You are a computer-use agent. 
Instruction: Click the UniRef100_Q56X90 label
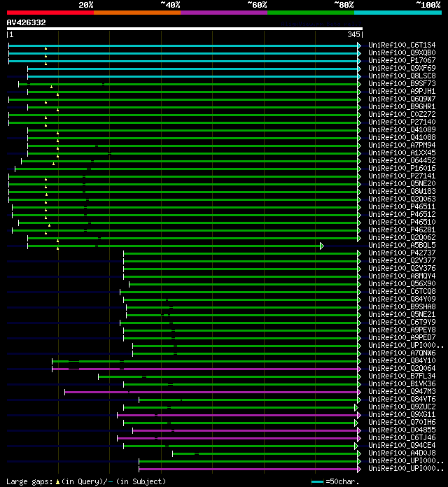tap(402, 283)
